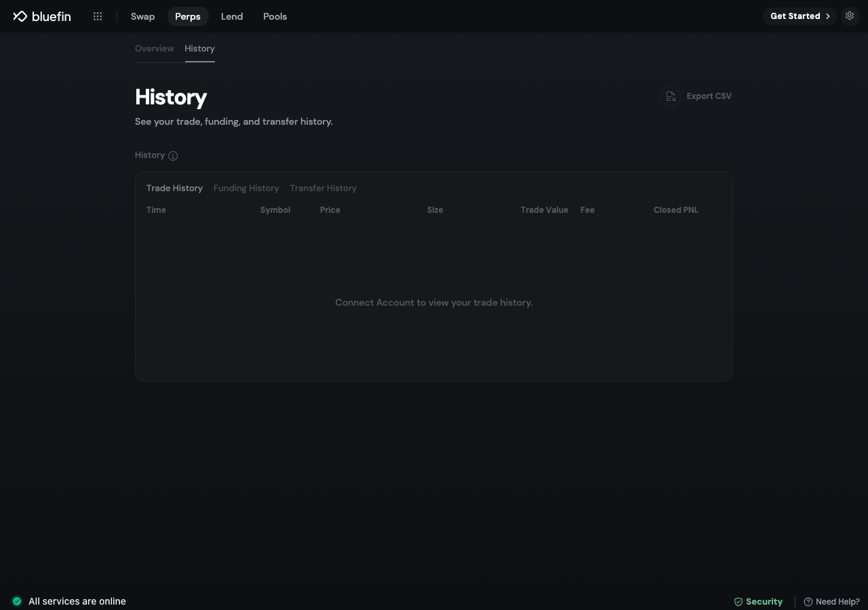Click the Export CSV file icon
This screenshot has width=868, height=610.
point(671,96)
